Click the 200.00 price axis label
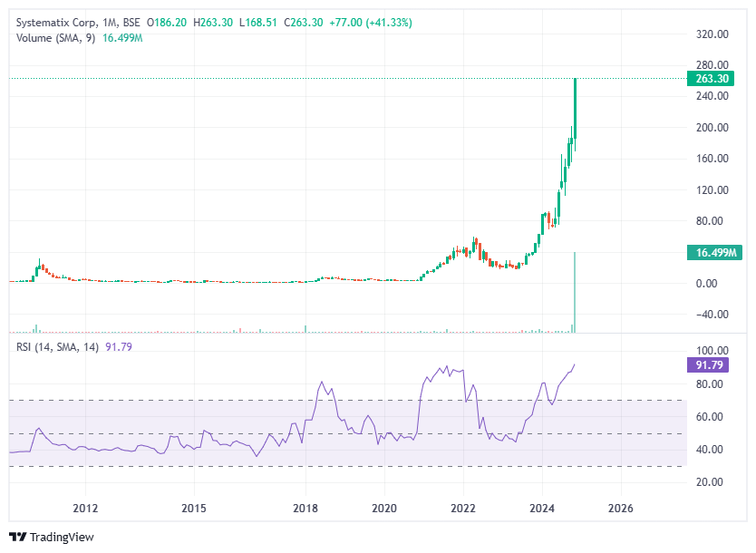 [712, 128]
